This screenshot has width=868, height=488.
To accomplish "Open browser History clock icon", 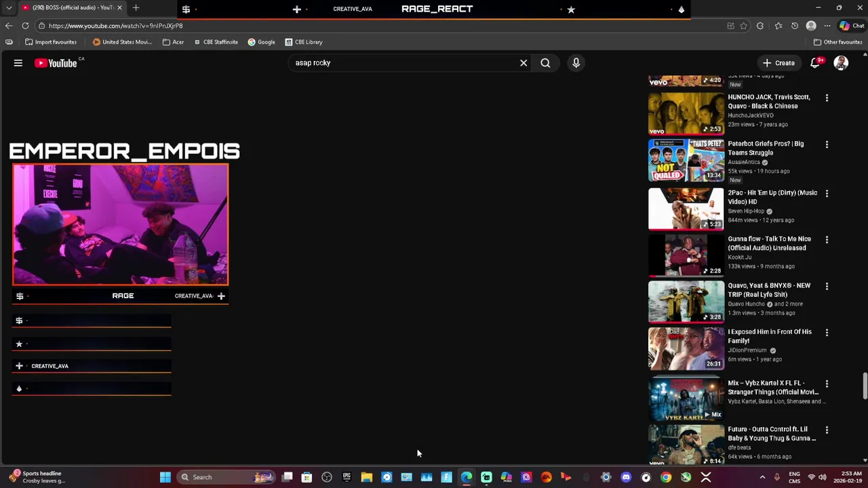I will tap(795, 26).
